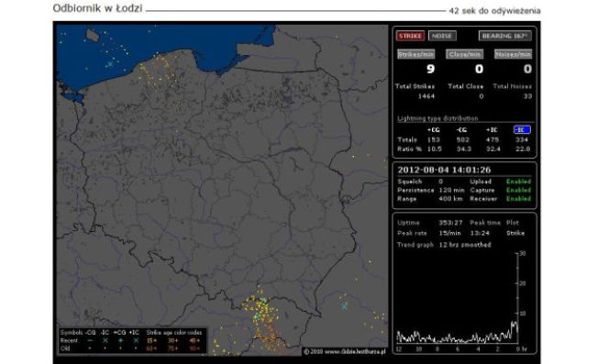Click the Receiver Enabled status
The width and height of the screenshot is (609, 364).
[518, 199]
